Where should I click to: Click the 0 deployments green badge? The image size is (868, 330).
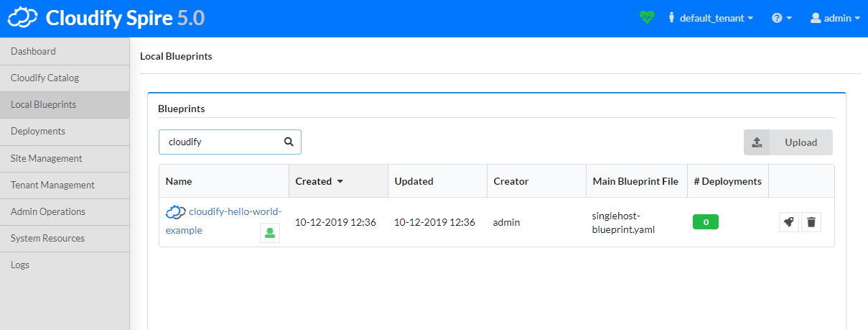706,222
